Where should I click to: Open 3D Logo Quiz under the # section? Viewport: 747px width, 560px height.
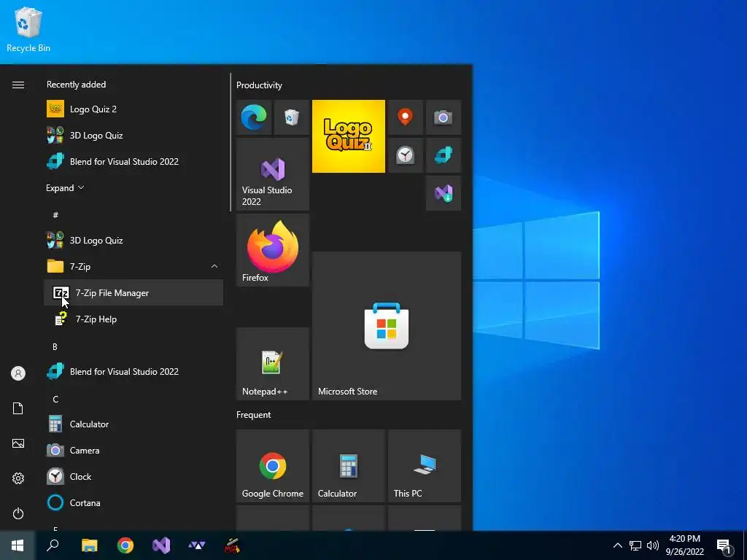pyautogui.click(x=133, y=241)
